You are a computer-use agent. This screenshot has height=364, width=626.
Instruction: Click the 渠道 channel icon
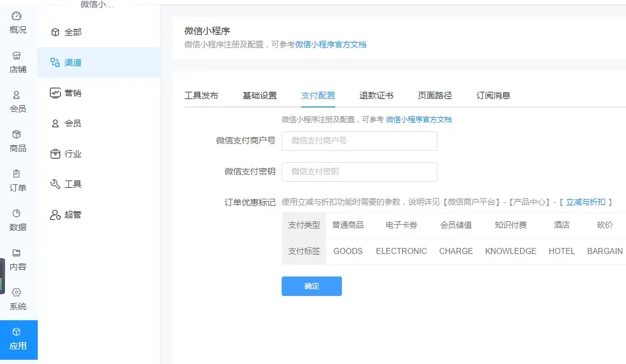point(55,62)
